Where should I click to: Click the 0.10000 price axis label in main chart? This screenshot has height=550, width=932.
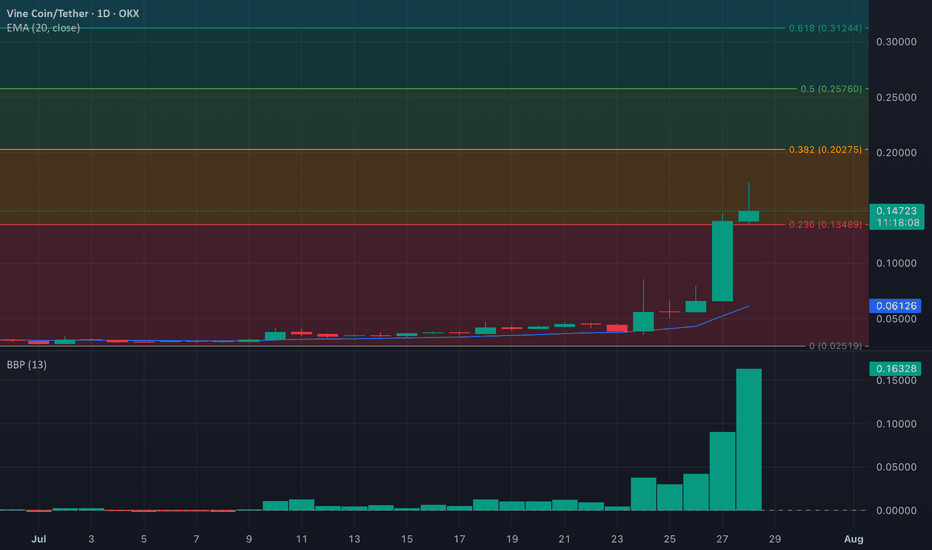coord(896,263)
